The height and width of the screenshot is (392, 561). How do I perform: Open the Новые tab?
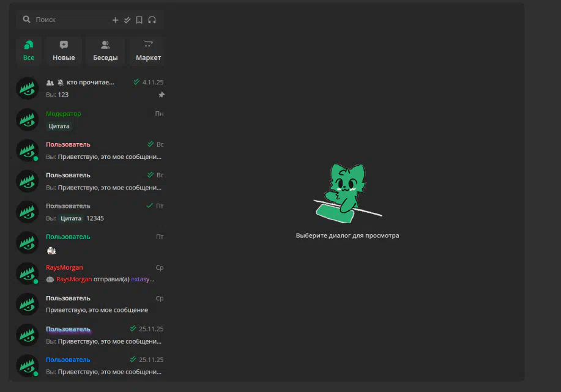[x=64, y=51]
